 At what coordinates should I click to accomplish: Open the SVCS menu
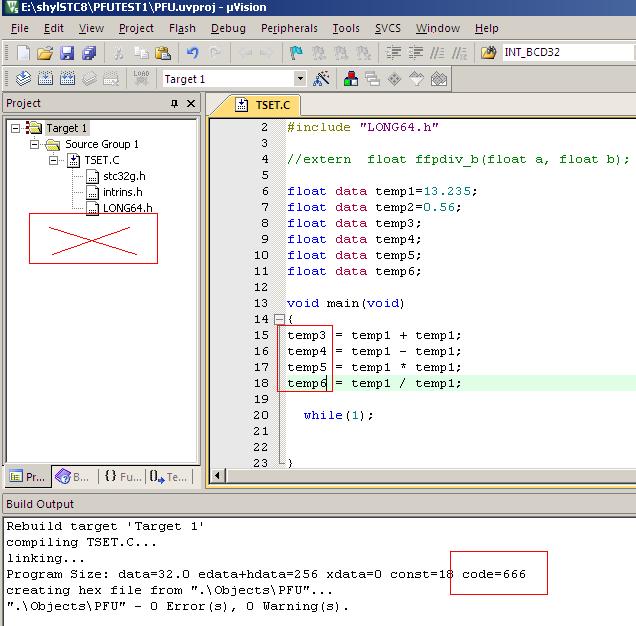click(x=387, y=28)
